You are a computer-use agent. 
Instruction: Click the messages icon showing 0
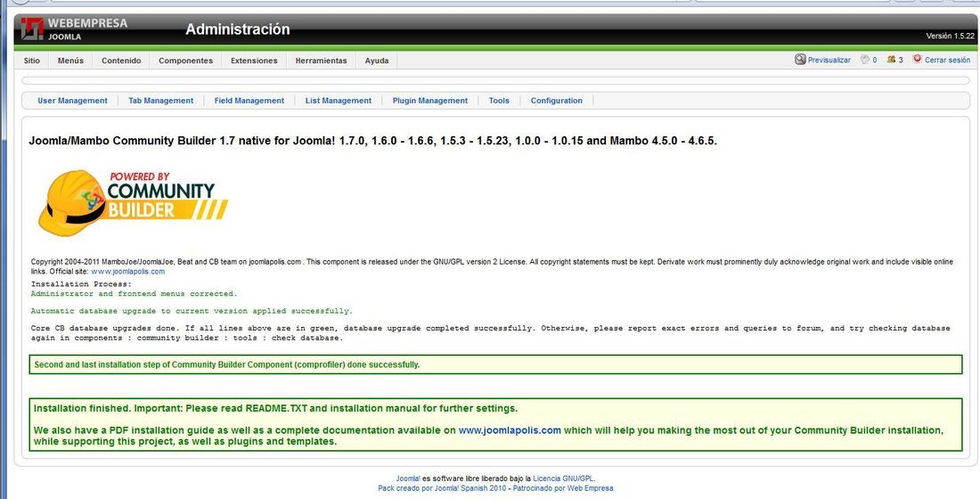click(x=865, y=60)
